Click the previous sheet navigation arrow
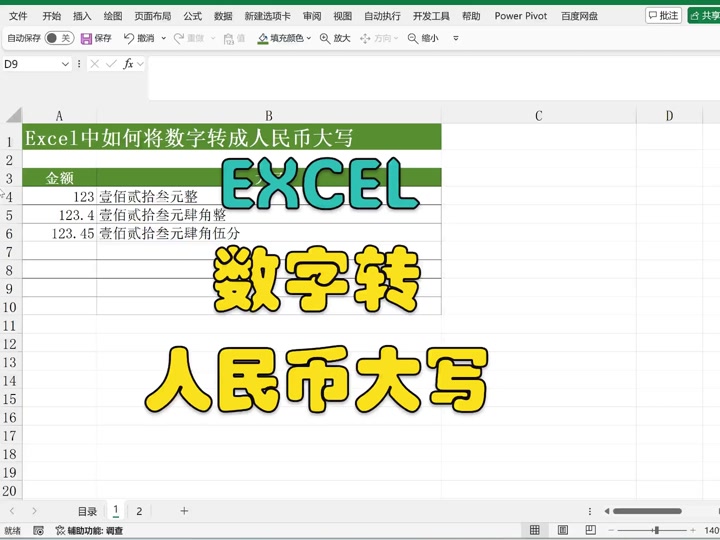720x540 pixels. coord(12,511)
